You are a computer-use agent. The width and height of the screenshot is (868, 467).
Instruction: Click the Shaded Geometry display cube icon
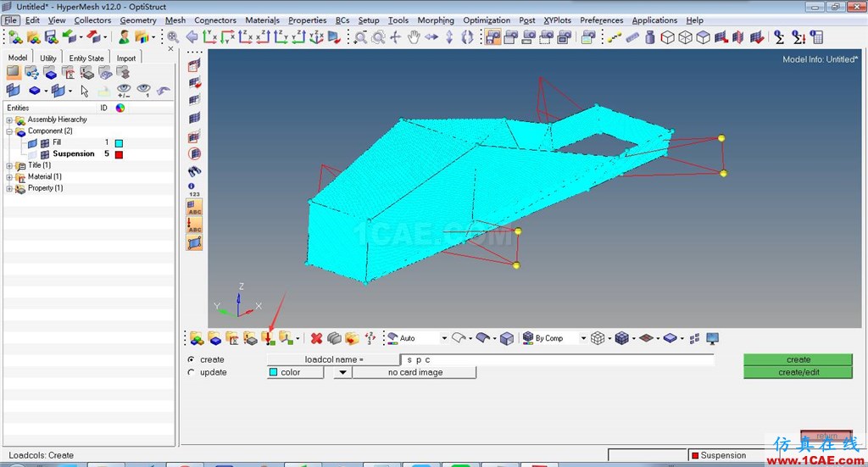tap(507, 338)
